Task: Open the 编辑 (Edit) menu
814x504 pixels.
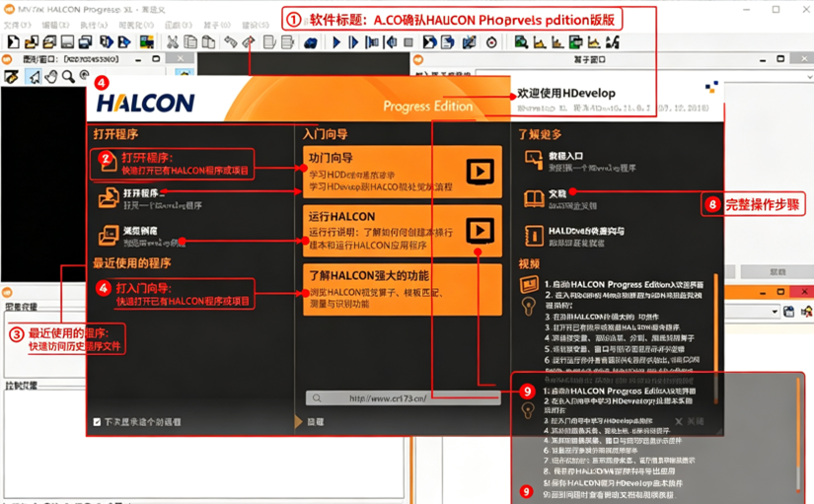Action: click(55, 25)
